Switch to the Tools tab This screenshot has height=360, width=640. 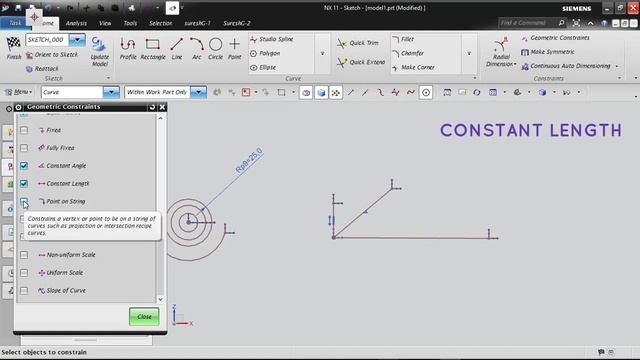point(130,23)
